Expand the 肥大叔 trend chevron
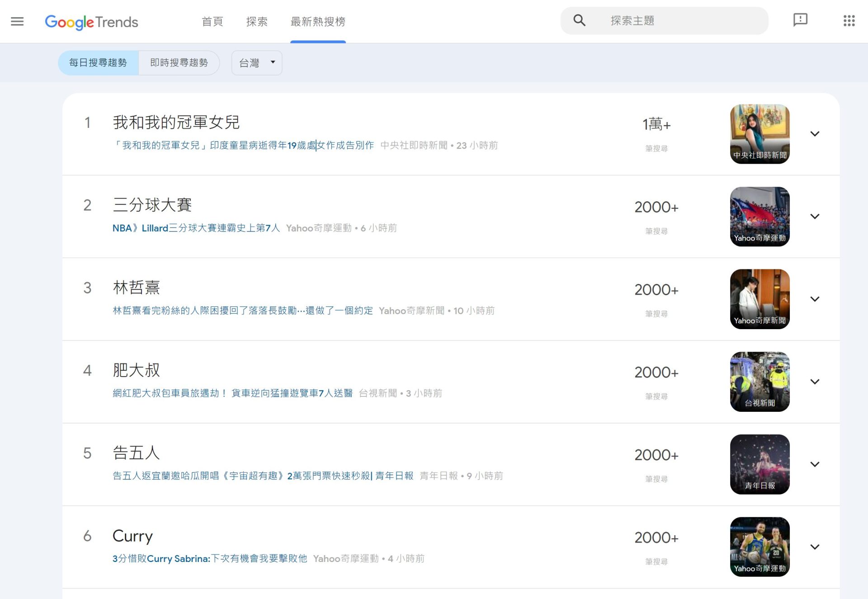This screenshot has height=599, width=868. pyautogui.click(x=815, y=382)
